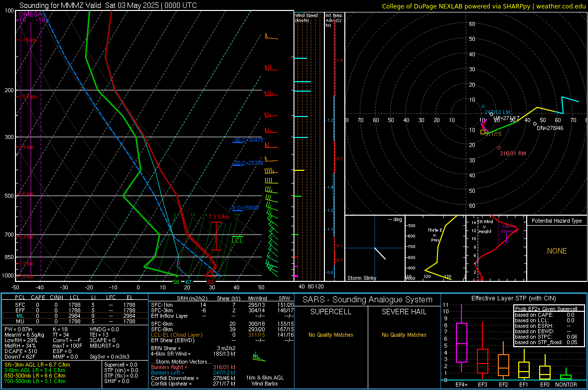Select the Potential Hazard Type header
Screen dimensions: 588x390
tap(557, 221)
